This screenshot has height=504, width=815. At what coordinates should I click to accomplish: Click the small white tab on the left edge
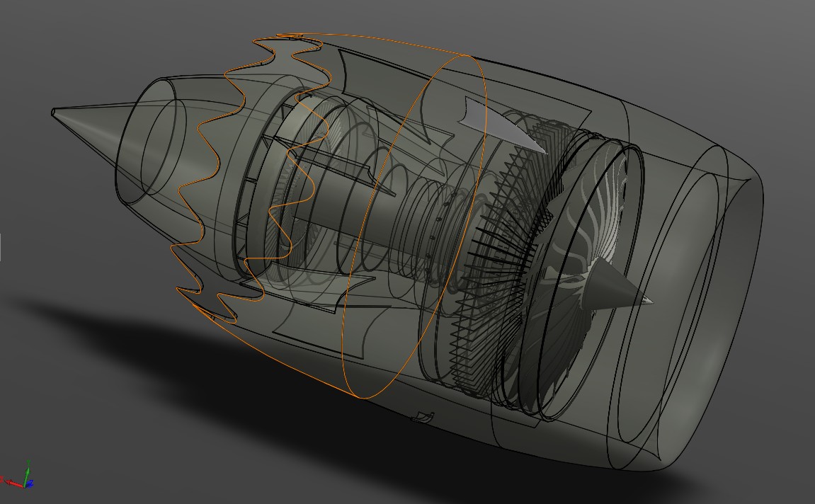tap(1, 247)
